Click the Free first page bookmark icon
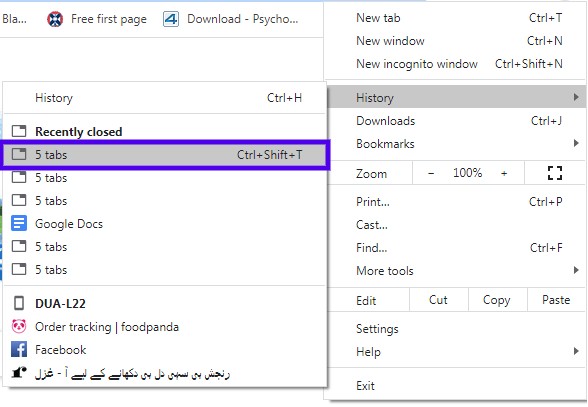Viewport: 588px width, 407px height. (x=55, y=19)
